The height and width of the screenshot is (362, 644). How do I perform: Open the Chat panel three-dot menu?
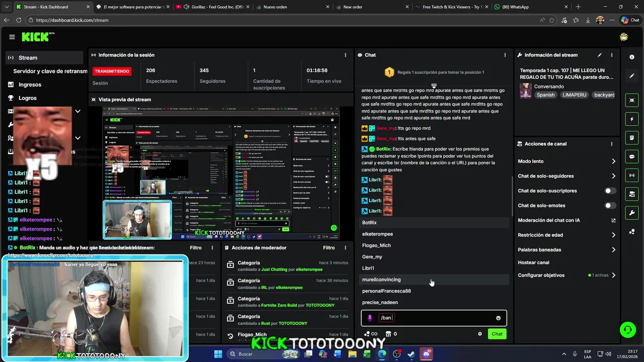coord(505,55)
